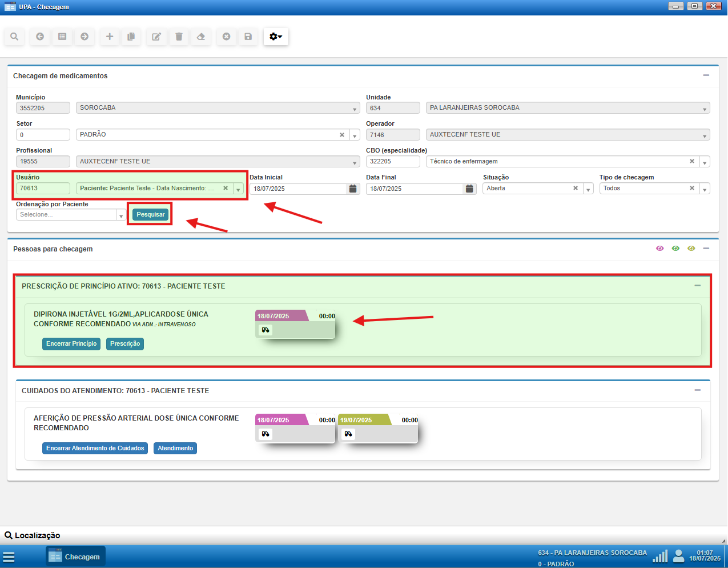Click binoculars icon on Dipirona schedule card
Viewport: 728px width, 568px height.
[266, 330]
